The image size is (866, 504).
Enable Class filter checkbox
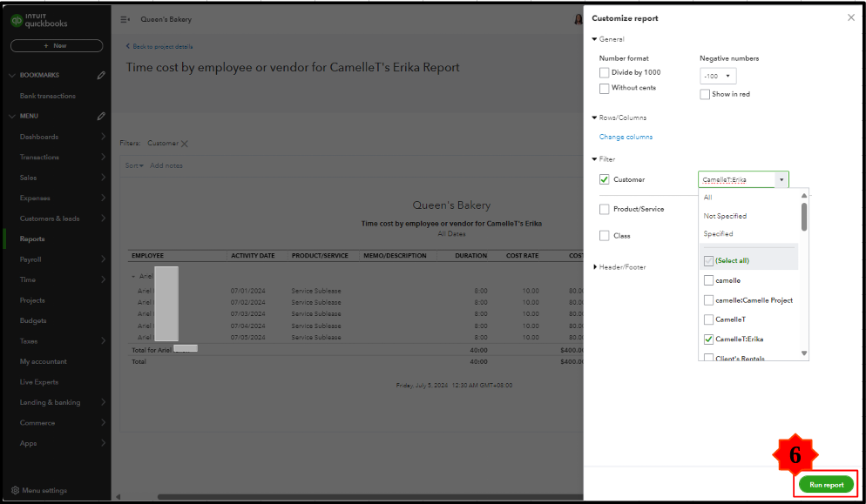pos(605,236)
